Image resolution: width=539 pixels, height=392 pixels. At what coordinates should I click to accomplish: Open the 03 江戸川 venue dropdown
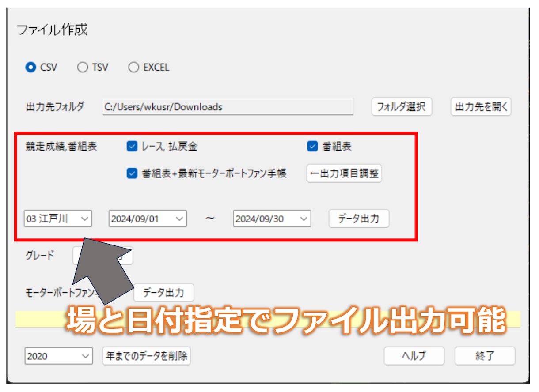pos(58,219)
